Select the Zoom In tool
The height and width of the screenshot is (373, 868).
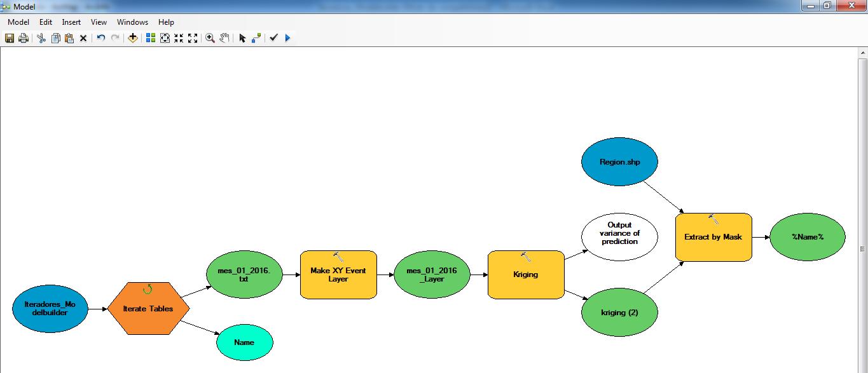coord(210,38)
